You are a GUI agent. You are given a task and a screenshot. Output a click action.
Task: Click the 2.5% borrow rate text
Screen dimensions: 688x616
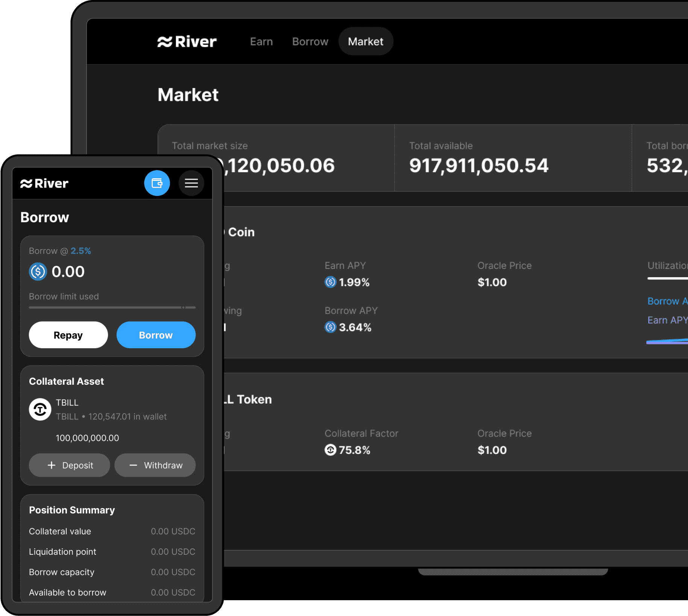point(81,251)
